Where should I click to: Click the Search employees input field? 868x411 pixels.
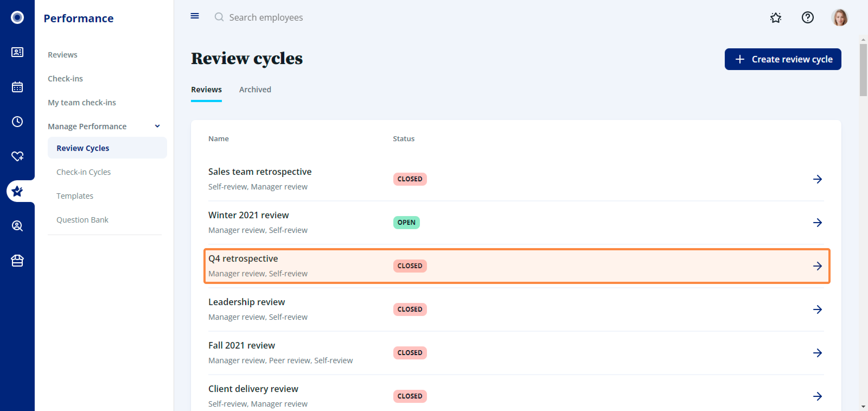click(x=266, y=17)
